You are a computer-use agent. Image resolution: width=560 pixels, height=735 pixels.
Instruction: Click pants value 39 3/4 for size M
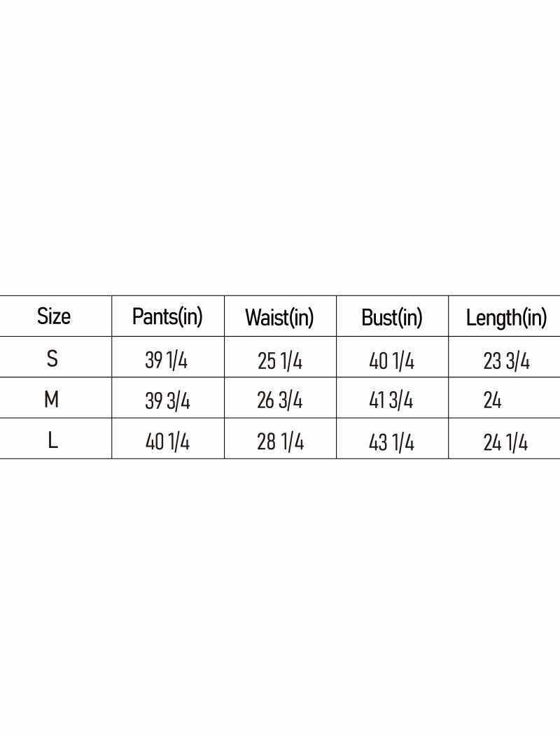point(167,401)
